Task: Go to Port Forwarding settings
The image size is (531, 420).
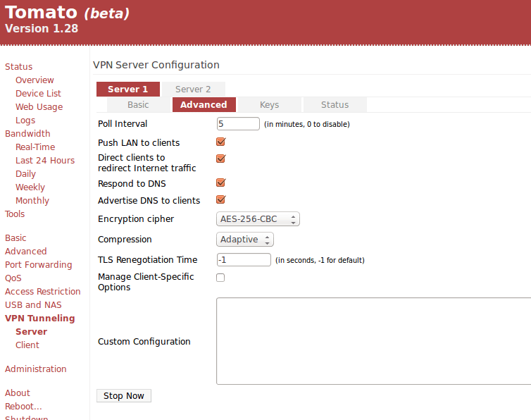Action: click(38, 265)
